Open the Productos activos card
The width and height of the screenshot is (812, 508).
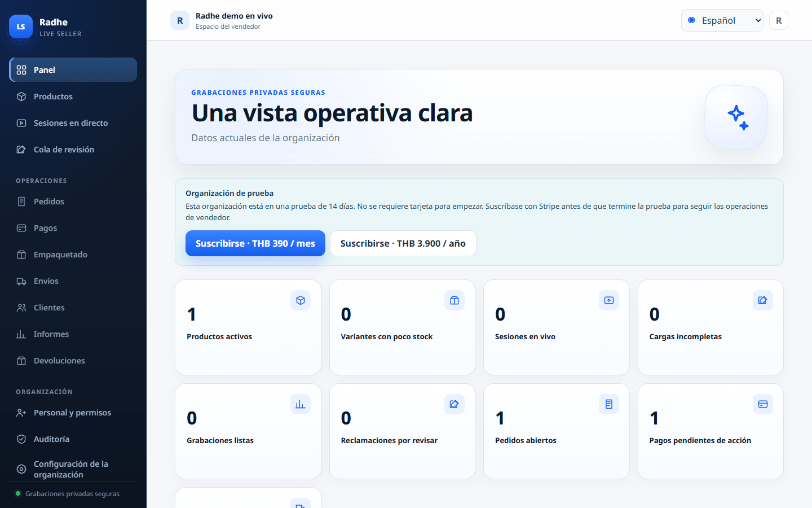[248, 327]
